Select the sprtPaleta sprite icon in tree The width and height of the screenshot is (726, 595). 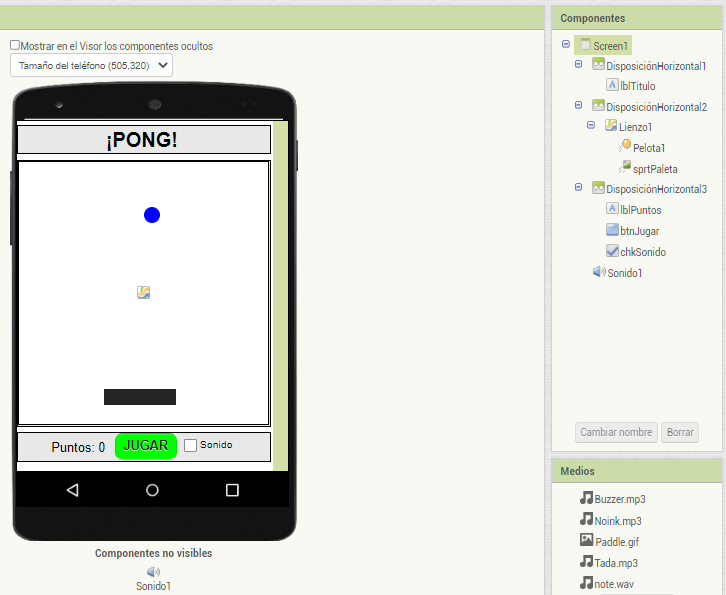point(625,168)
